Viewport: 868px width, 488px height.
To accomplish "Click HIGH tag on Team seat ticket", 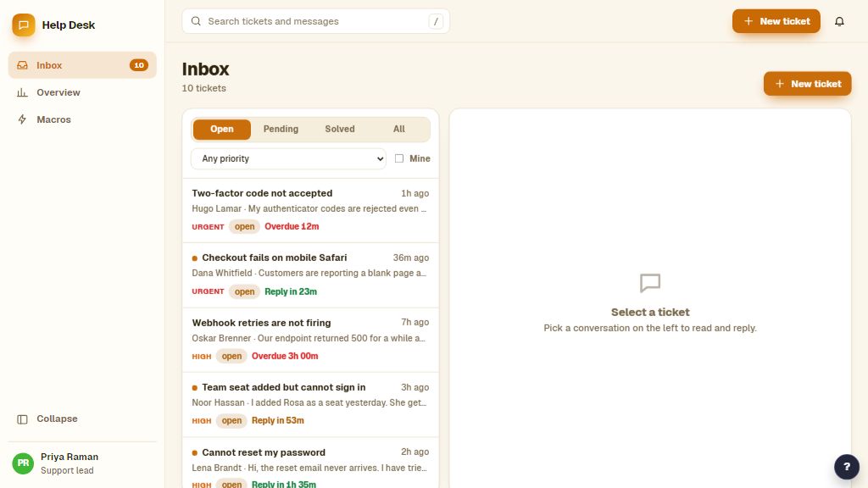I will [x=202, y=421].
